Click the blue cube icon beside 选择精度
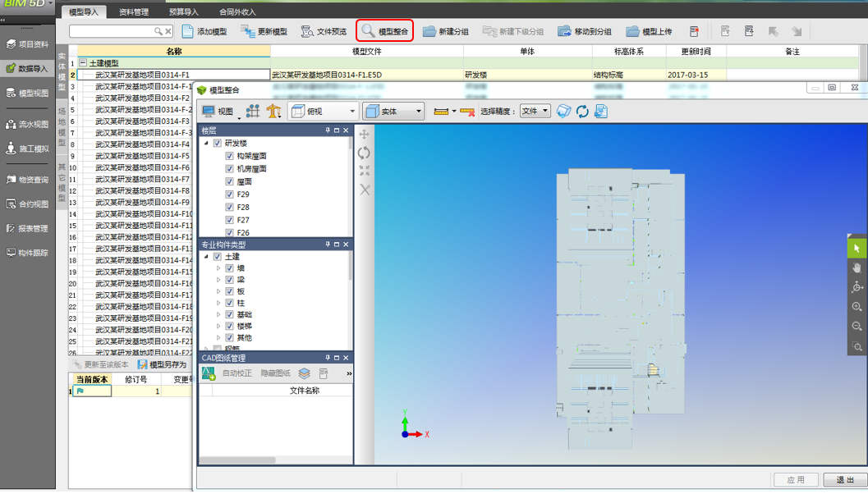The width and height of the screenshot is (868, 494). pos(563,112)
